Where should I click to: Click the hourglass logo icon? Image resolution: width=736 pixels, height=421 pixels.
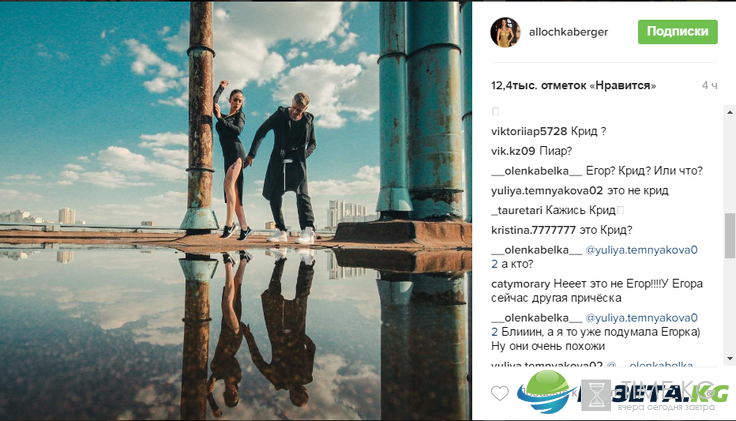pyautogui.click(x=596, y=395)
